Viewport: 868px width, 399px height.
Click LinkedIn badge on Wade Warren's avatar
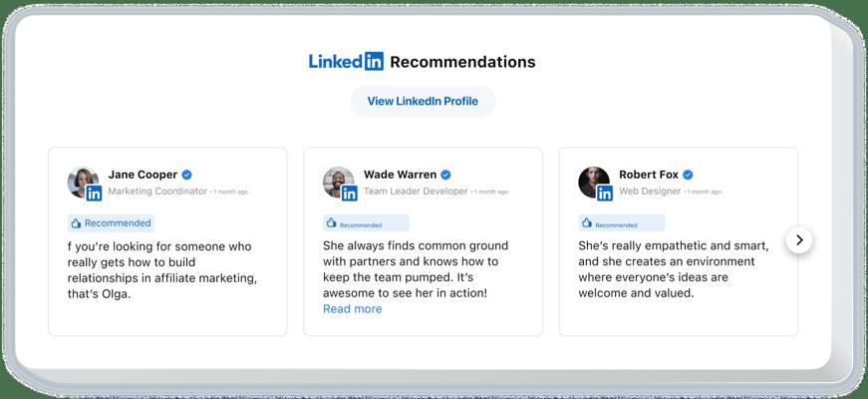click(350, 193)
